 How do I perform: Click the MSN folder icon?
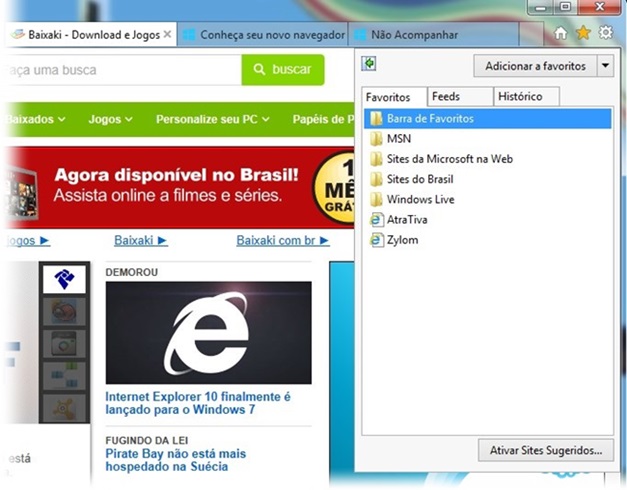[x=376, y=139]
